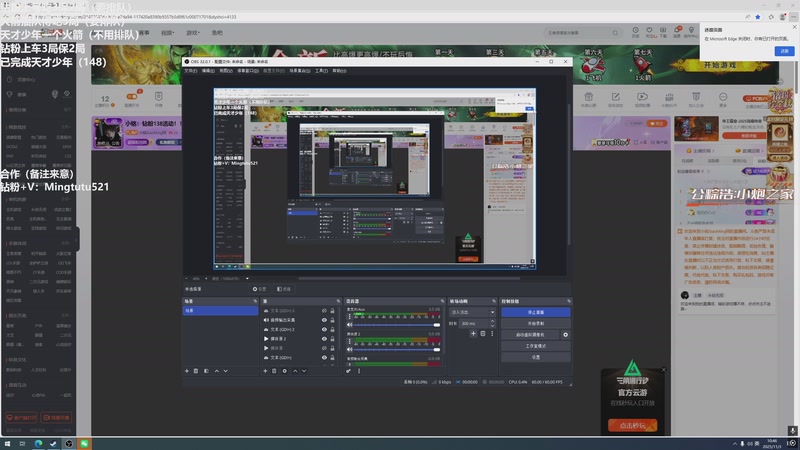Viewport: 800px width, 450px height.
Task: Click 工作室模式 button
Action: pos(535,346)
